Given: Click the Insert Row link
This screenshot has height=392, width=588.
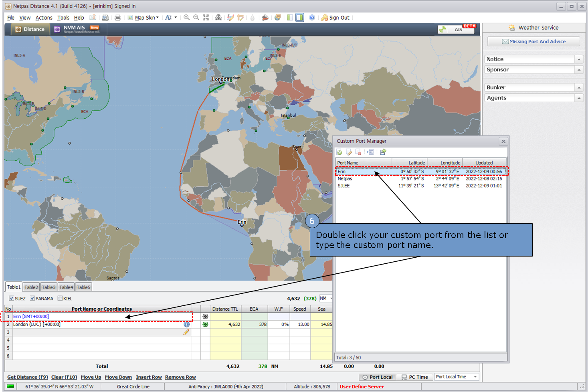Looking at the screenshot, I should coord(149,377).
